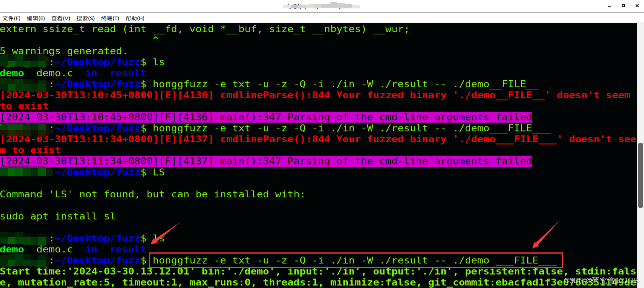Open the 终端(T) menu
Image resolution: width=644 pixels, height=288 pixels.
pos(110,18)
